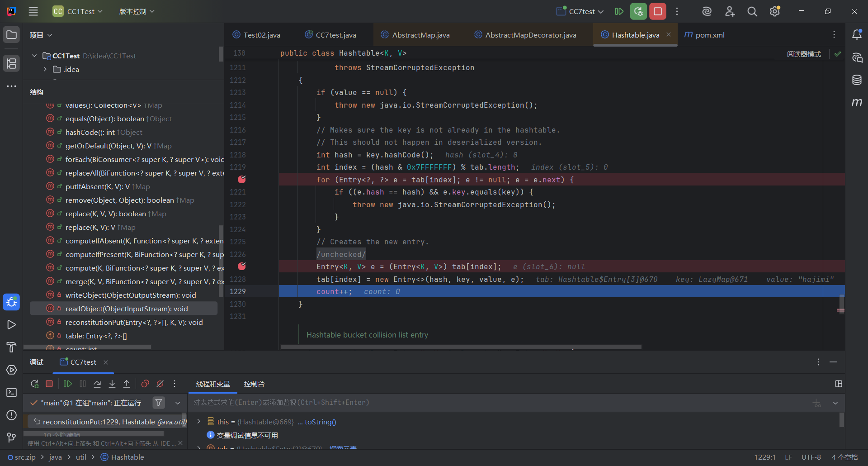Toggle breakpoint on the for-loop line

(242, 180)
